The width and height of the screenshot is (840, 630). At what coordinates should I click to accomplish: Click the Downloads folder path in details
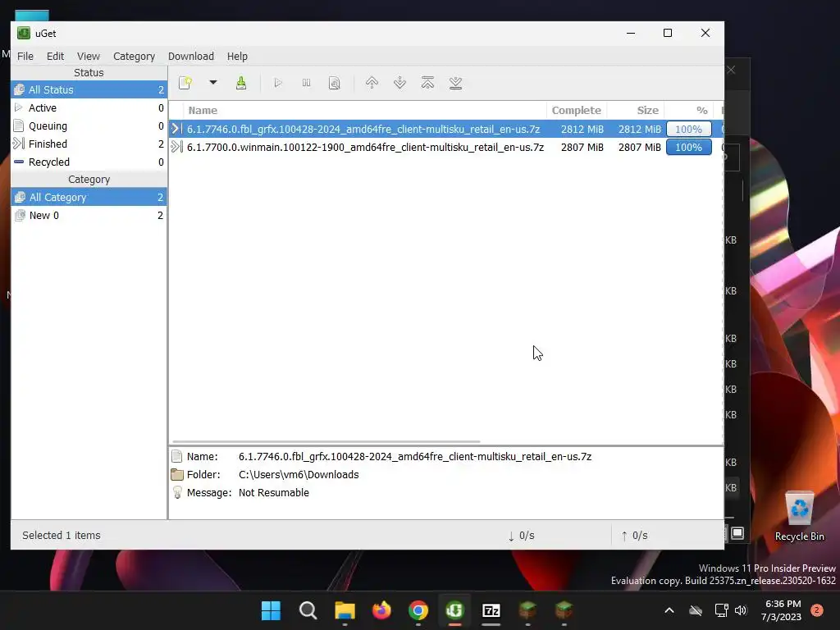pos(299,475)
